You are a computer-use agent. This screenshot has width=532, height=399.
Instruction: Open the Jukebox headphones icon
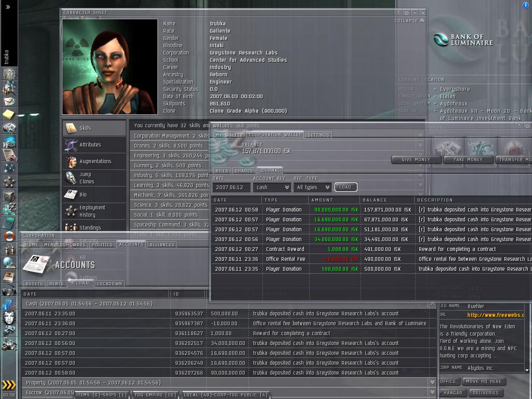click(9, 290)
